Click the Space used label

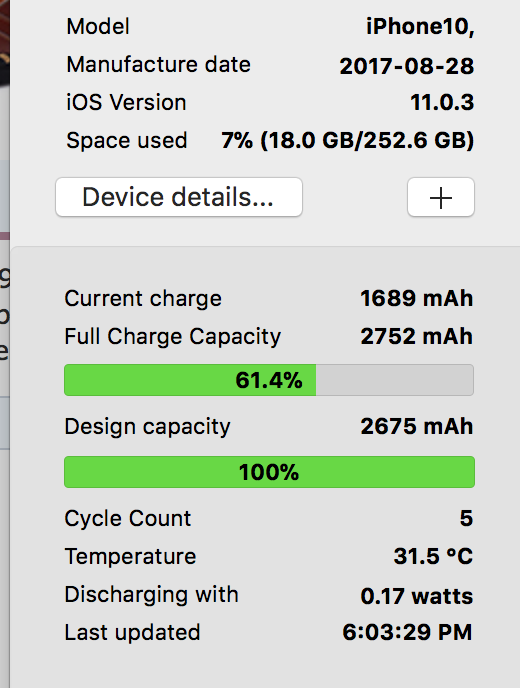[x=127, y=141]
